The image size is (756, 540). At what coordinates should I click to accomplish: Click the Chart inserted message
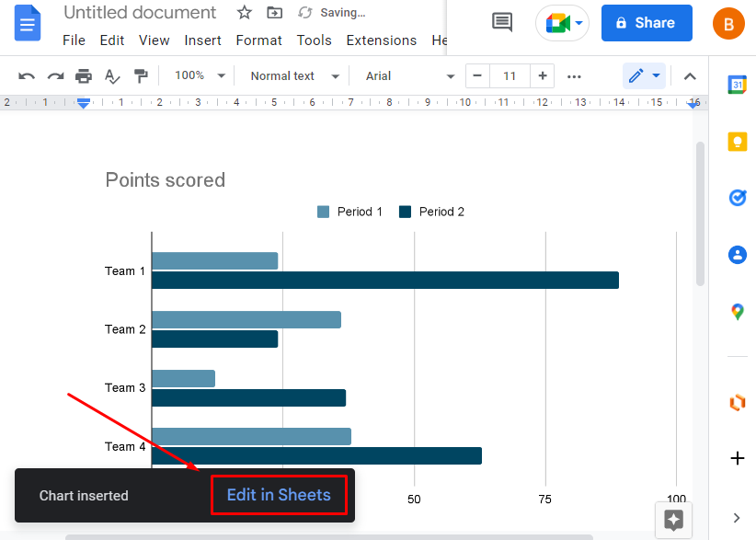point(84,496)
